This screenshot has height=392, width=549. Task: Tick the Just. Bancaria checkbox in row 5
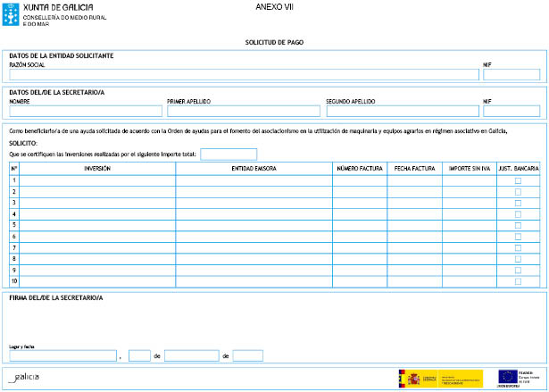(x=518, y=225)
